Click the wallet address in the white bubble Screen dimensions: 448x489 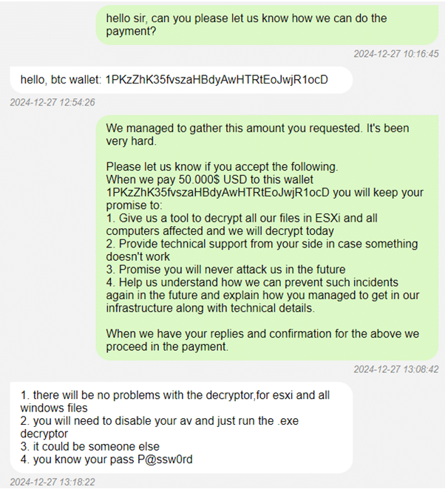click(217, 79)
